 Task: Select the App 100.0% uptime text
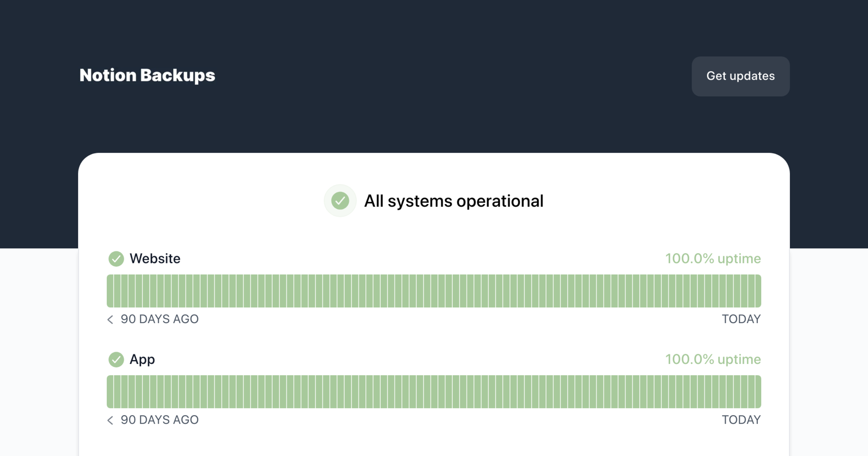(x=713, y=359)
